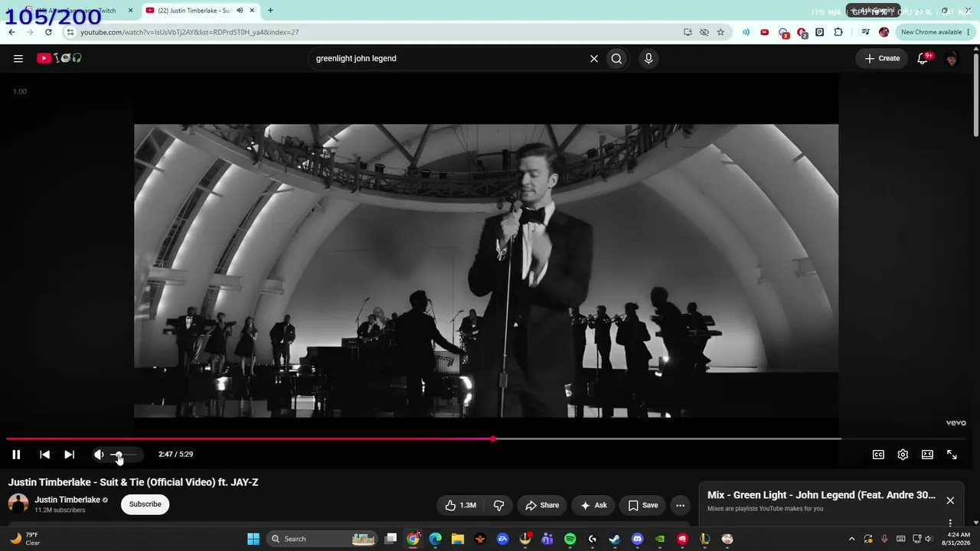
Task: Open the Chrome profile avatar
Action: 884,32
